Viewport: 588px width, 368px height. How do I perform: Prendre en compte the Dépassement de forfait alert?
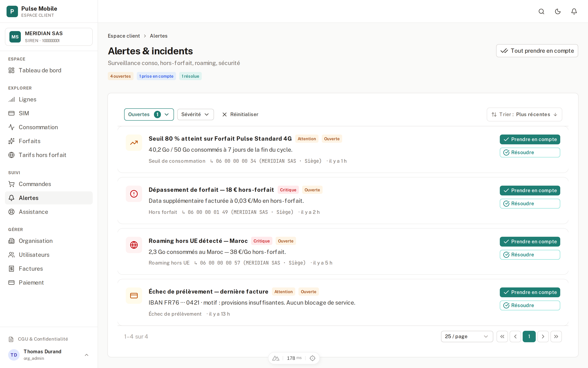(x=530, y=191)
